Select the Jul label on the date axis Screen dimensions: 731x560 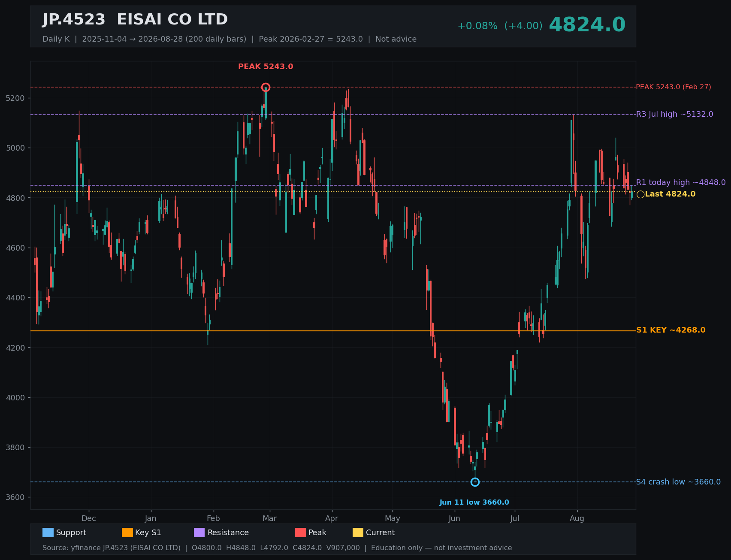pyautogui.click(x=515, y=518)
